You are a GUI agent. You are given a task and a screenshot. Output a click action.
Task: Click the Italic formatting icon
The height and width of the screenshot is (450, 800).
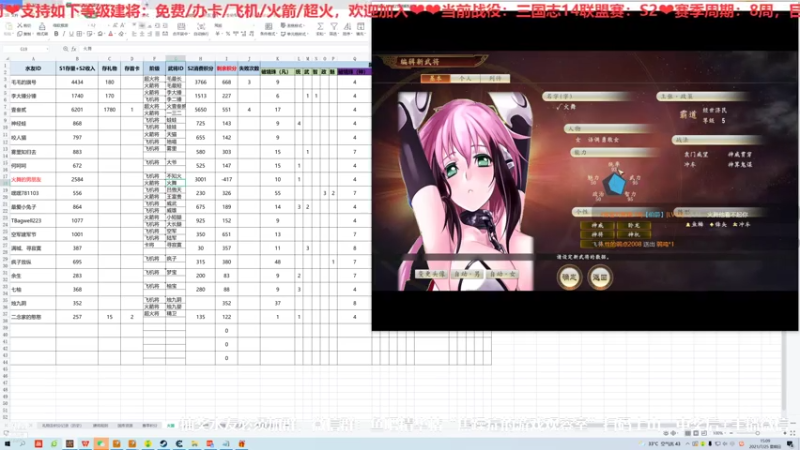(64, 34)
